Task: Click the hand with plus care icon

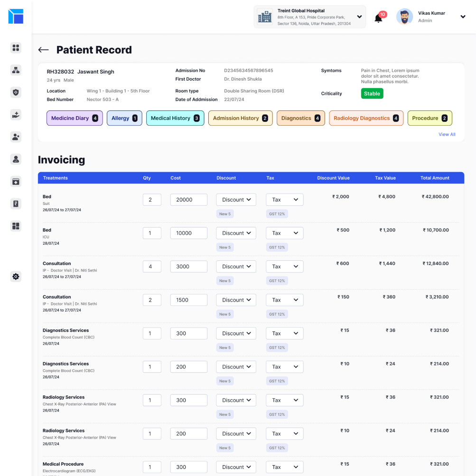Action: pyautogui.click(x=16, y=115)
